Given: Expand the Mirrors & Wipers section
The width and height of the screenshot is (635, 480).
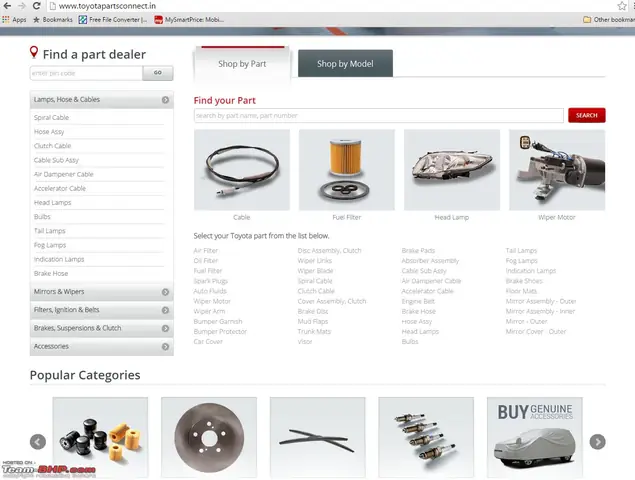Looking at the screenshot, I should pyautogui.click(x=102, y=292).
